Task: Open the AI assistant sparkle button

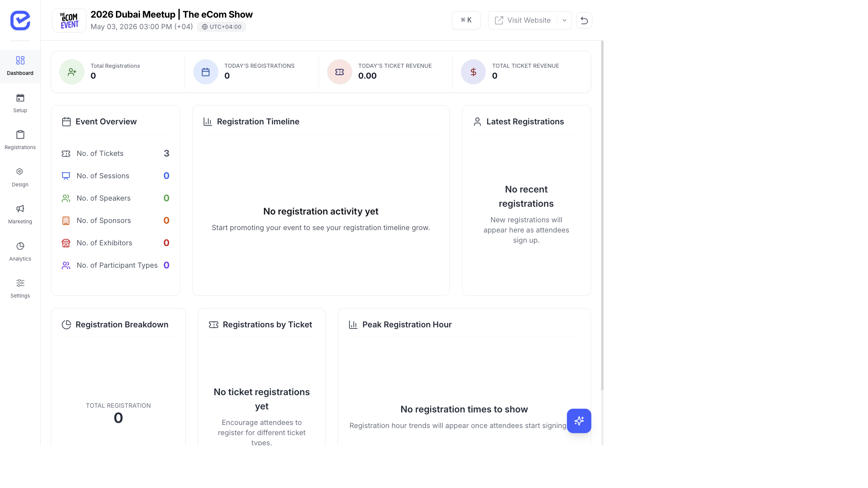Action: point(579,421)
